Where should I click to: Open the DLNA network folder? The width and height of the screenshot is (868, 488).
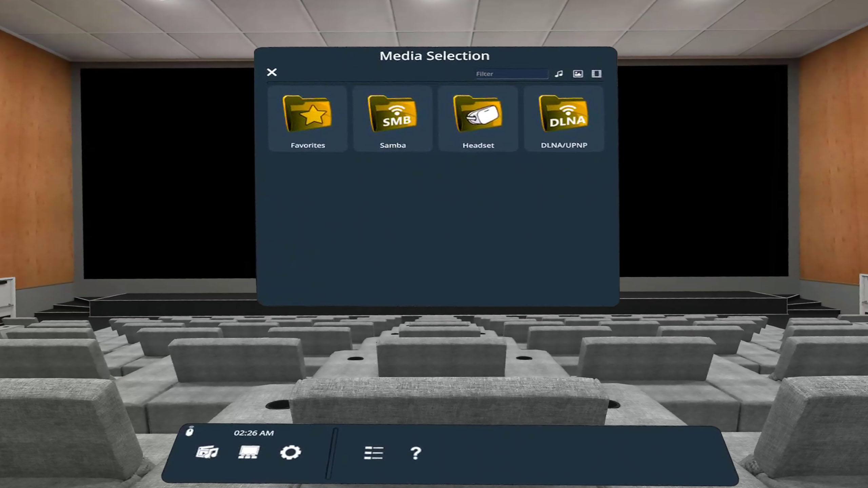click(x=564, y=114)
